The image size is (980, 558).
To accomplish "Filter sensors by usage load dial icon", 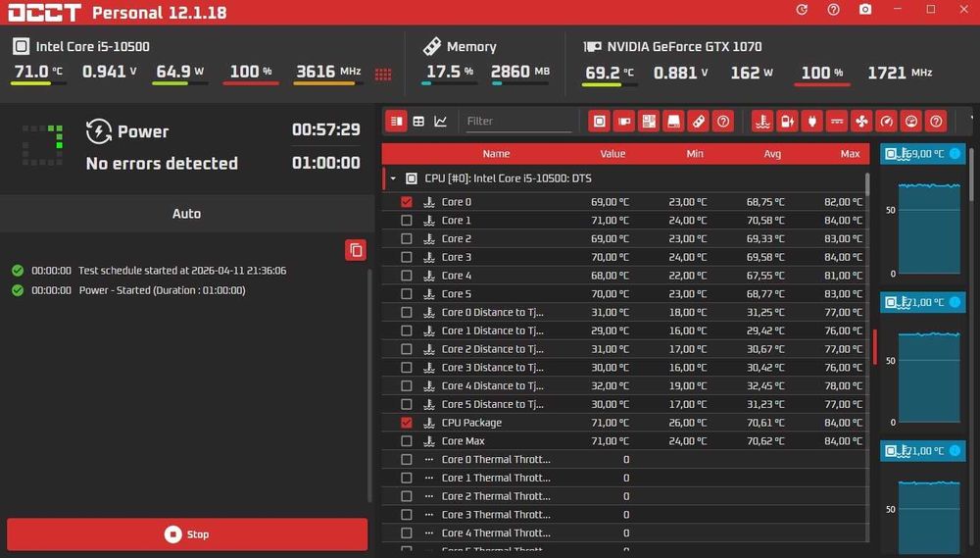I will click(911, 122).
